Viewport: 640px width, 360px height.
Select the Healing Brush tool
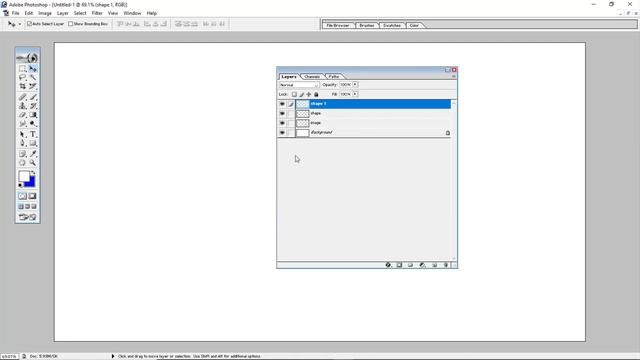click(22, 97)
